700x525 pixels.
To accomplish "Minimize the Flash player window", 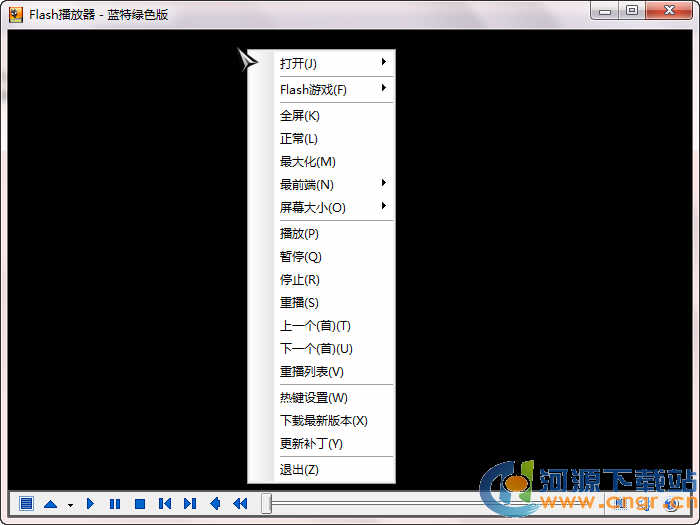I will coord(604,11).
